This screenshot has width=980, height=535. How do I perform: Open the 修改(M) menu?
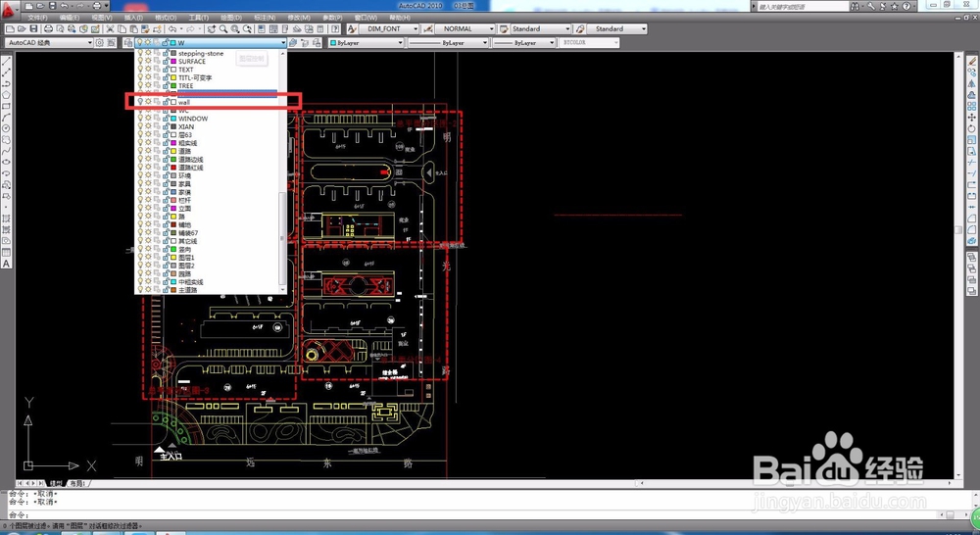[299, 18]
